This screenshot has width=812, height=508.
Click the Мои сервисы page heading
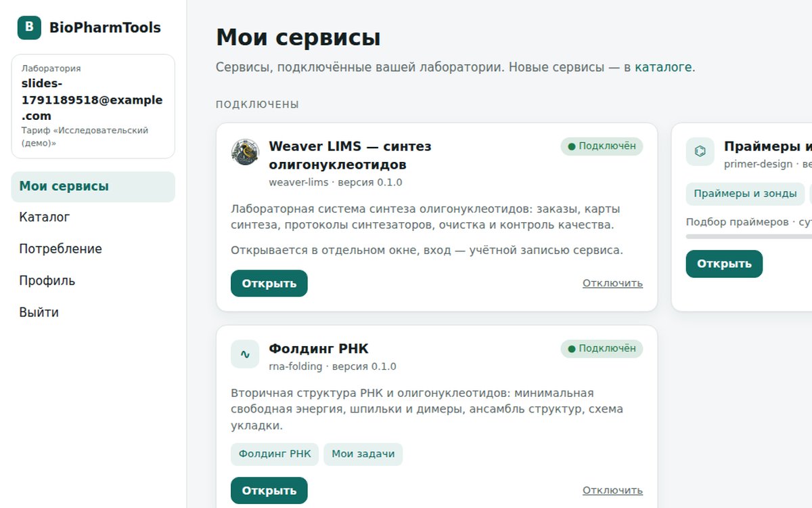pos(298,37)
